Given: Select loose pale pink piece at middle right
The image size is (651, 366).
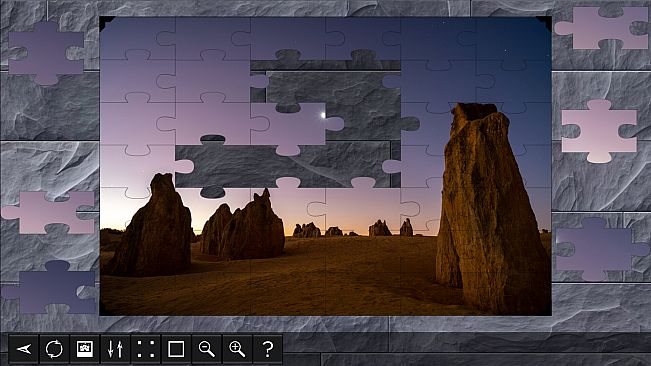Looking at the screenshot, I should pyautogui.click(x=599, y=131).
